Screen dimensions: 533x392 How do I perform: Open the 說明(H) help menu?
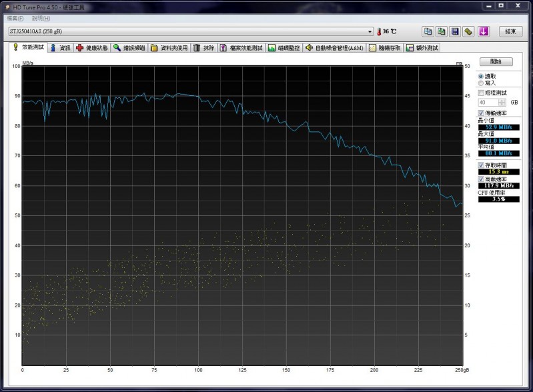point(41,19)
